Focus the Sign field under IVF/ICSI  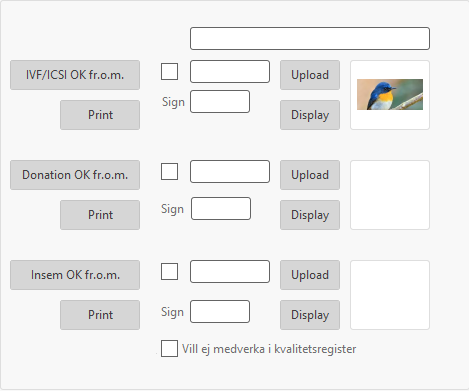point(220,102)
